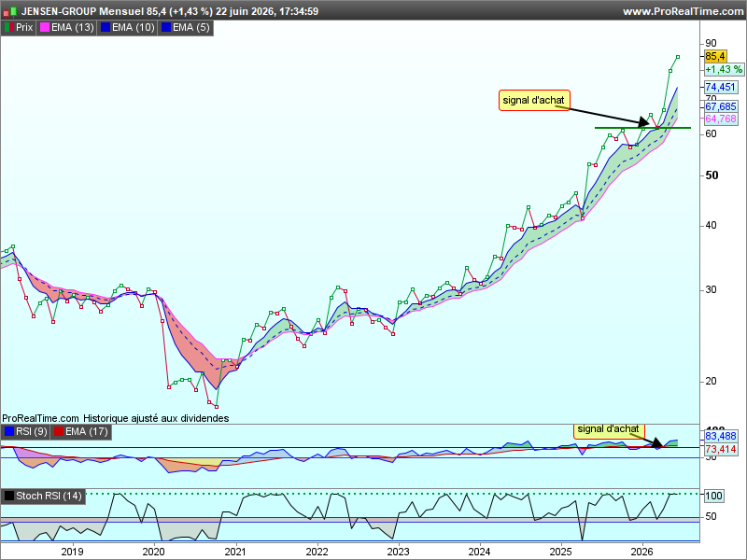Screen dimensions: 747x560
Task: Click the 50 Stoch RSI scale label
Action: [x=711, y=517]
